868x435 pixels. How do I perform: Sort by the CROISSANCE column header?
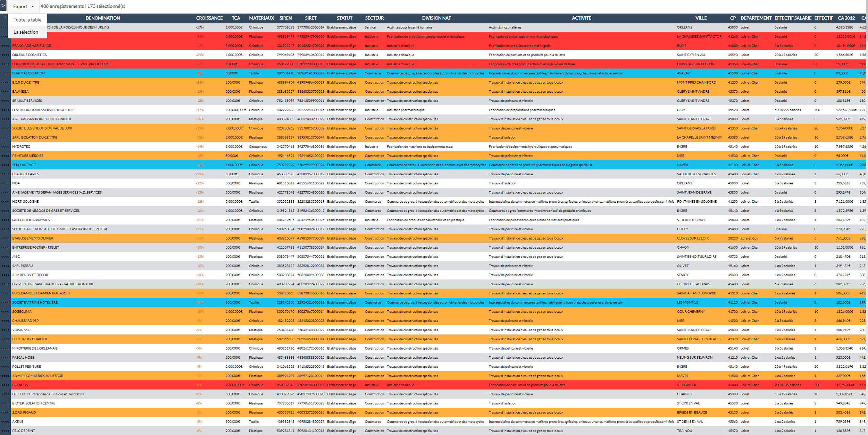coord(209,18)
